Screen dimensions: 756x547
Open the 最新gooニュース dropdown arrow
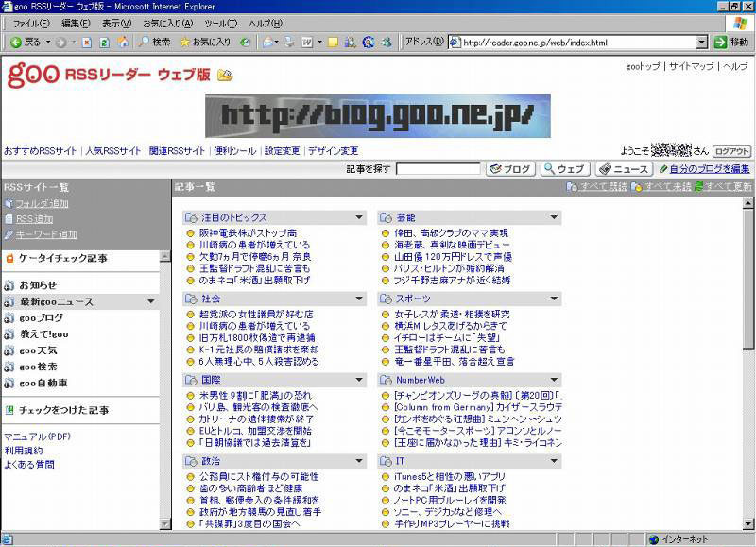tap(151, 302)
